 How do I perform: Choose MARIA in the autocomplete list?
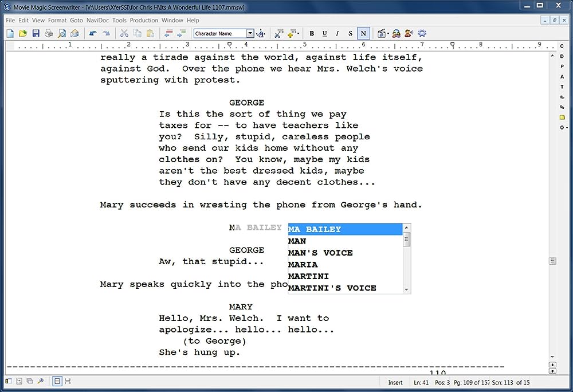pos(345,265)
